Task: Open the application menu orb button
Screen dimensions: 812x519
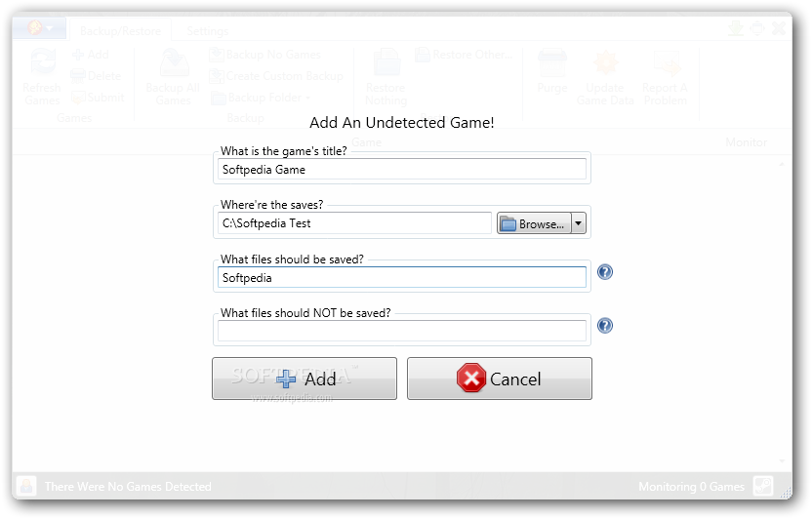Action: point(40,28)
